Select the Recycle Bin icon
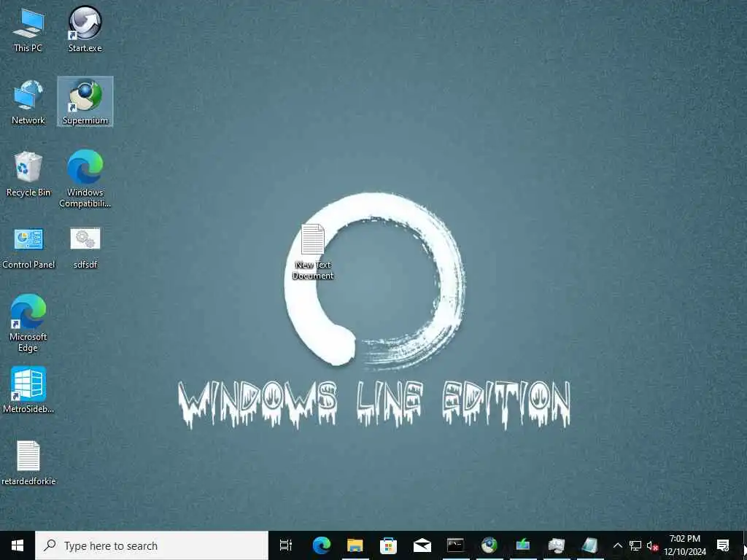Image resolution: width=747 pixels, height=560 pixels. (x=28, y=174)
